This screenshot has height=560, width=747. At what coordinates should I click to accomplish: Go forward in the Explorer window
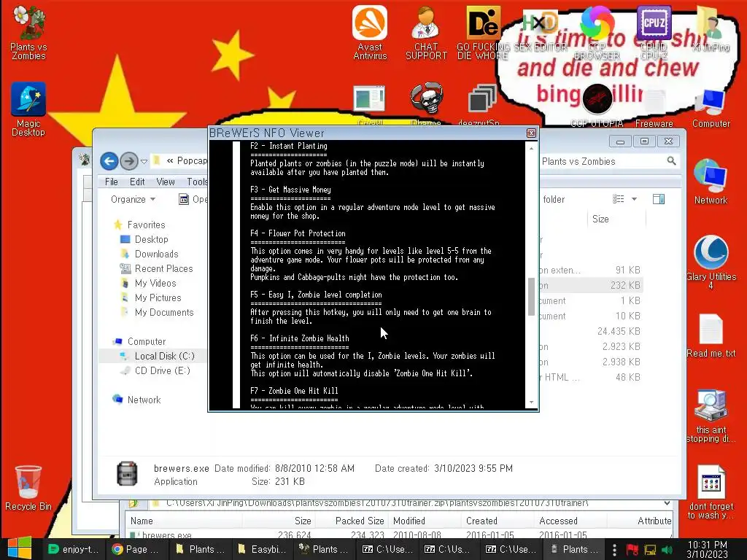(128, 161)
